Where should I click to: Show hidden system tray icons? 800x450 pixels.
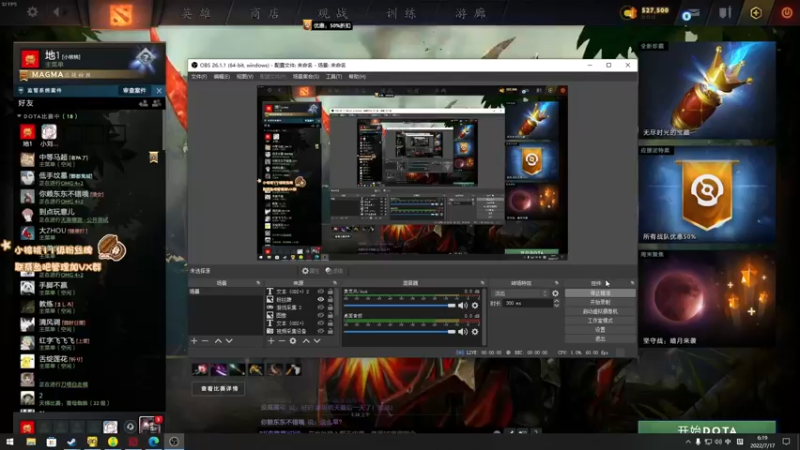coord(687,442)
